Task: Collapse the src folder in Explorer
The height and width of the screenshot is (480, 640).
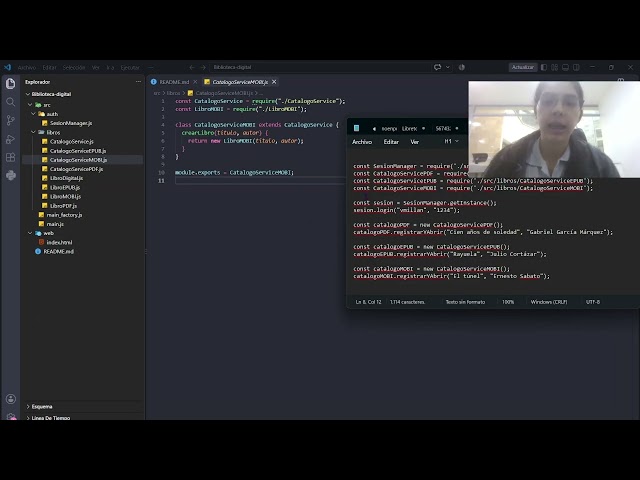Action: pyautogui.click(x=30, y=105)
